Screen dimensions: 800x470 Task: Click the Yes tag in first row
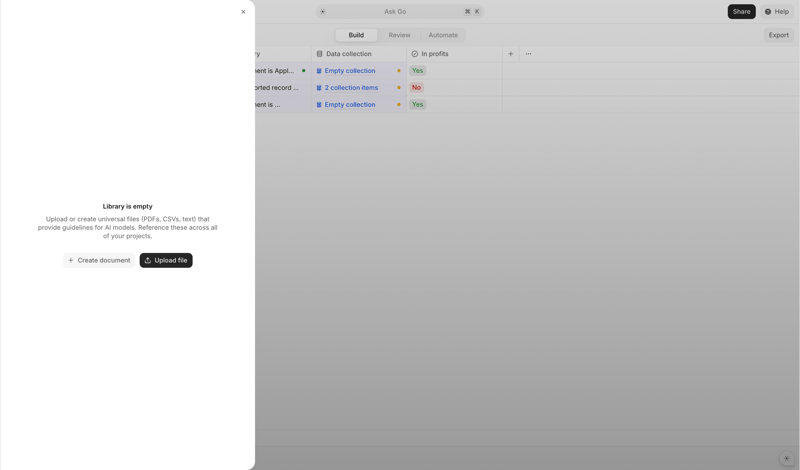(417, 71)
